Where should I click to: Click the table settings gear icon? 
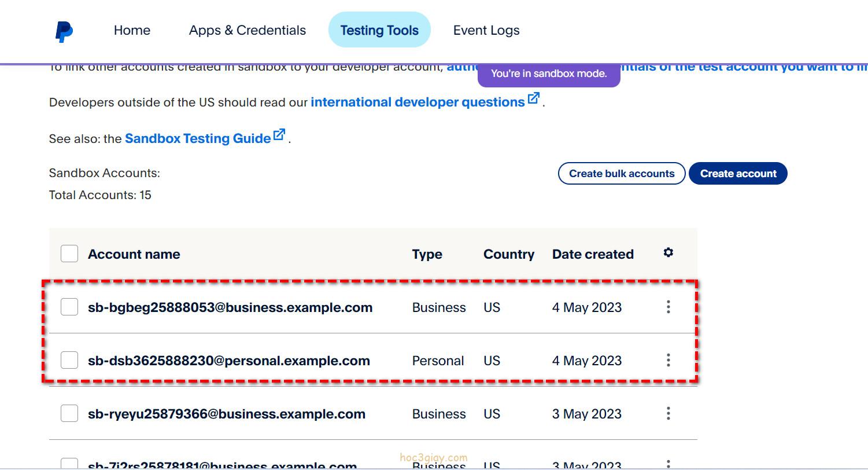(x=668, y=252)
